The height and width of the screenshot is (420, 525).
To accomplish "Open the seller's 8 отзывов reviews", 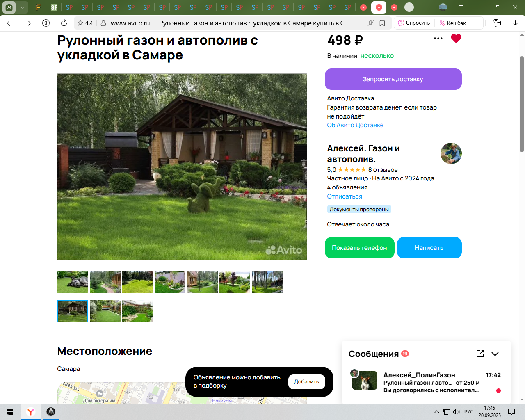I will click(x=383, y=170).
